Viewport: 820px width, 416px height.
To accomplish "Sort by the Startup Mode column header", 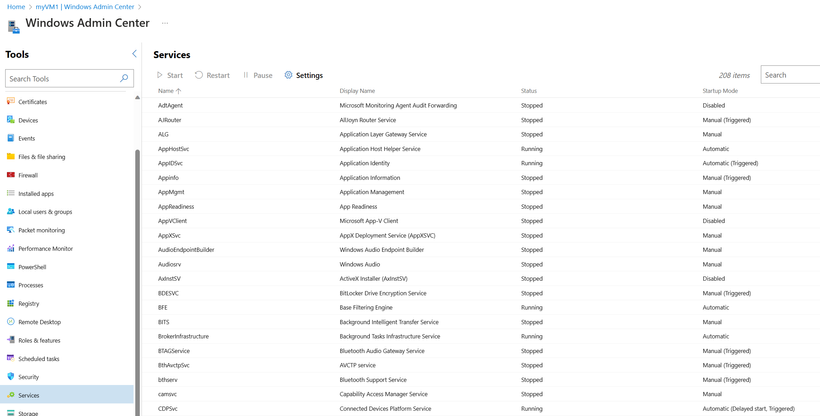I will (x=720, y=91).
